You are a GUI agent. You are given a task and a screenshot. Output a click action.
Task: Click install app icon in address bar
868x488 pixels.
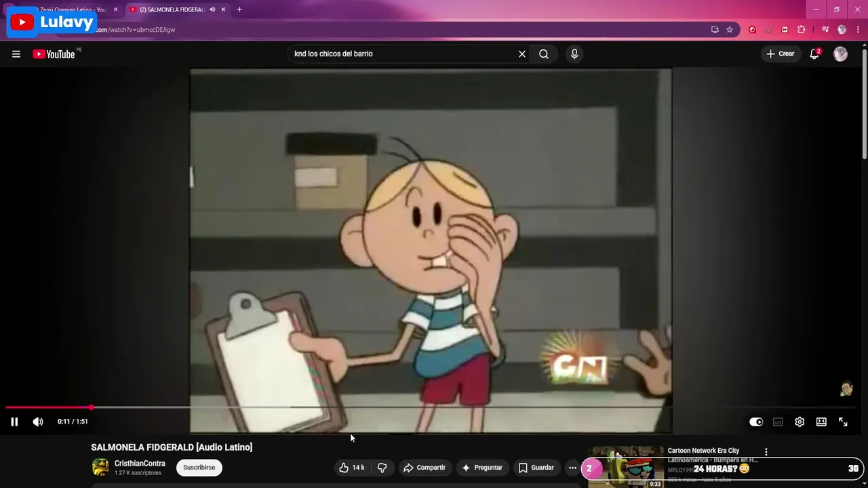(x=715, y=30)
